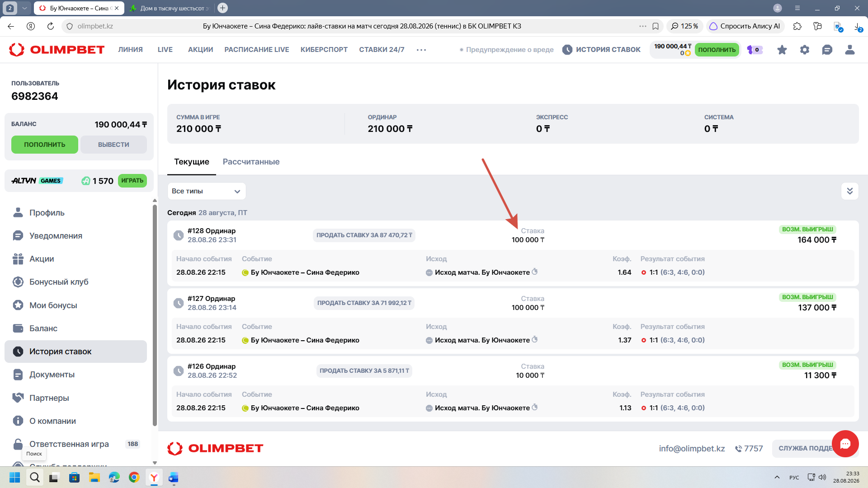
Task: Open the Все типы dropdown
Action: pyautogui.click(x=207, y=191)
